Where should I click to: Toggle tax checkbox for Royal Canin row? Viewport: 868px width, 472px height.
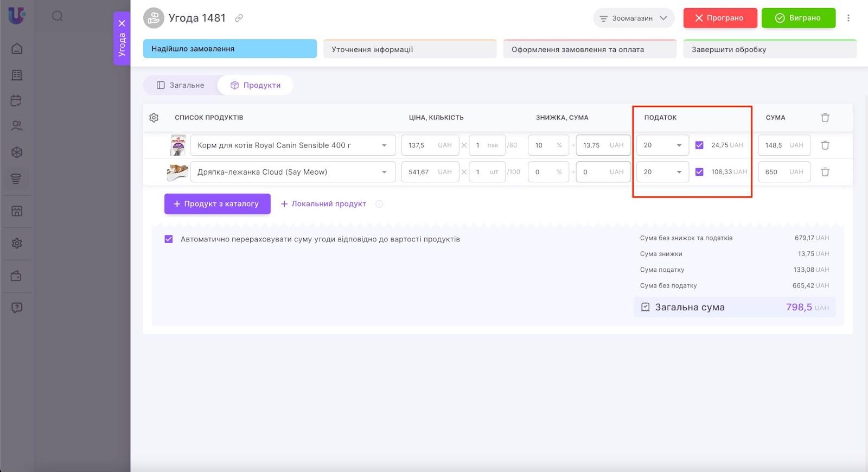pos(699,145)
